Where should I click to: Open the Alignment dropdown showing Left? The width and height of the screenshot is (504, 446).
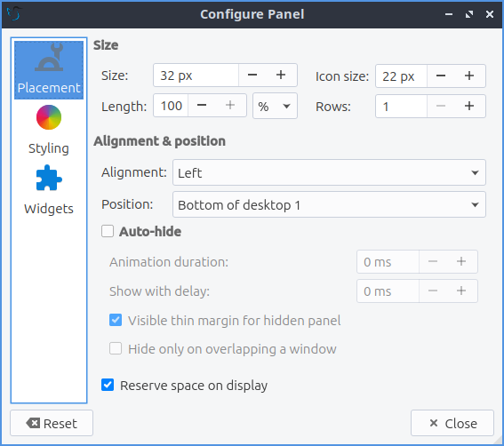[x=329, y=172]
